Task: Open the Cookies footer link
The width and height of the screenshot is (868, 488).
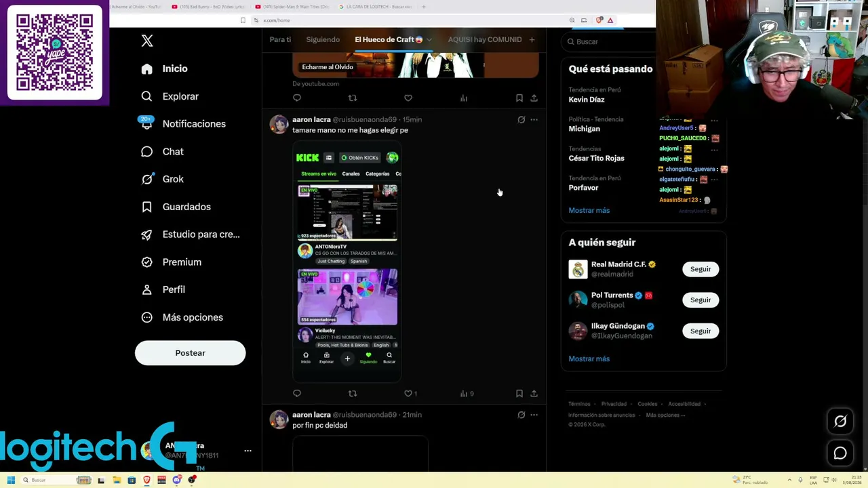Action: [x=648, y=404]
